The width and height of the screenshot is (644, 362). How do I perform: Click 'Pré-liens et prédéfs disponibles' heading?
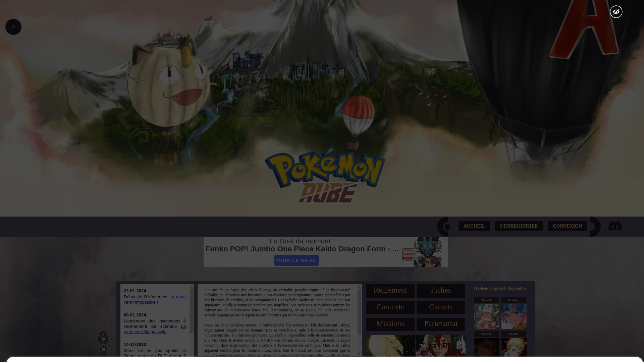coord(500,288)
